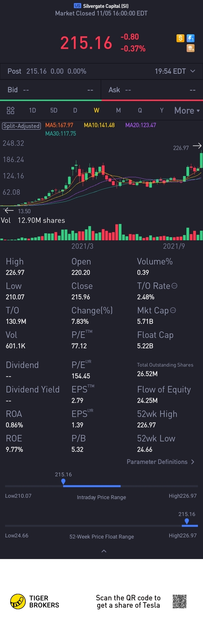Viewport: 203px width, 644px height.
Task: Tap the right arrow at chart high
Action: 197,146
